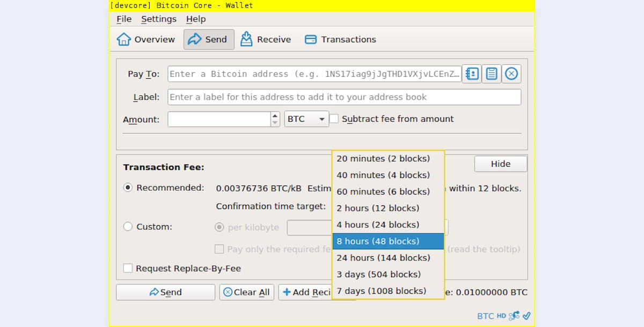Choose 2 hours (12 blocks) target
Viewport: 644px width, 327px height.
[x=388, y=208]
